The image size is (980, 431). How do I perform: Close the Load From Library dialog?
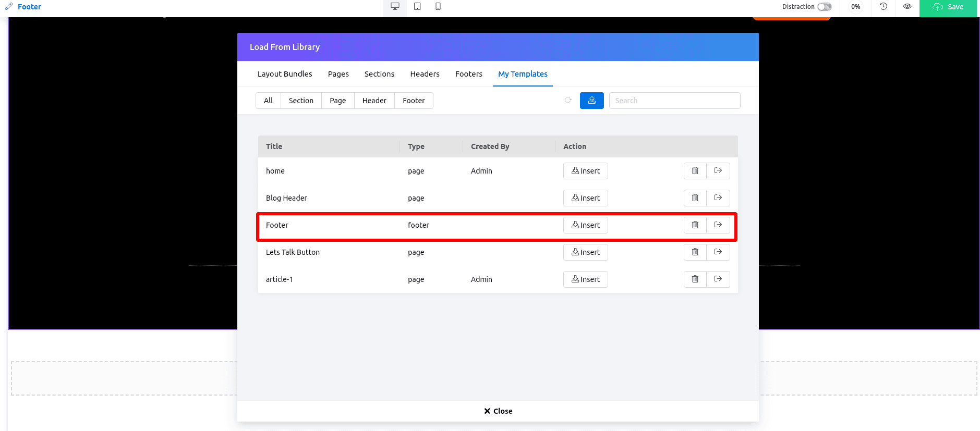(x=498, y=411)
